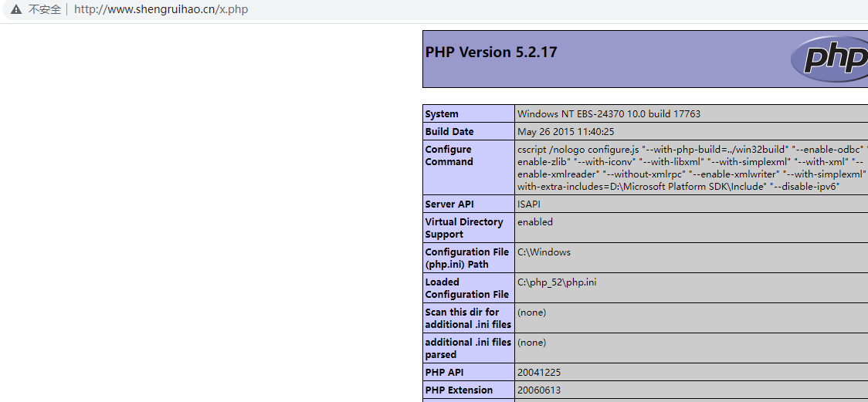This screenshot has width=868, height=402.
Task: Click the Configuration File (php.ini) Path label
Action: (466, 258)
